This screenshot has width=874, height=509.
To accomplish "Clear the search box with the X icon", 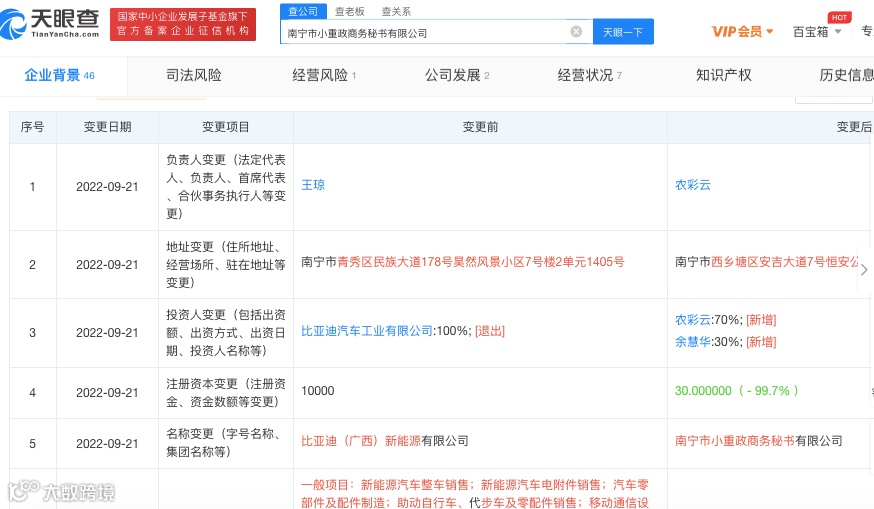I will pos(576,32).
